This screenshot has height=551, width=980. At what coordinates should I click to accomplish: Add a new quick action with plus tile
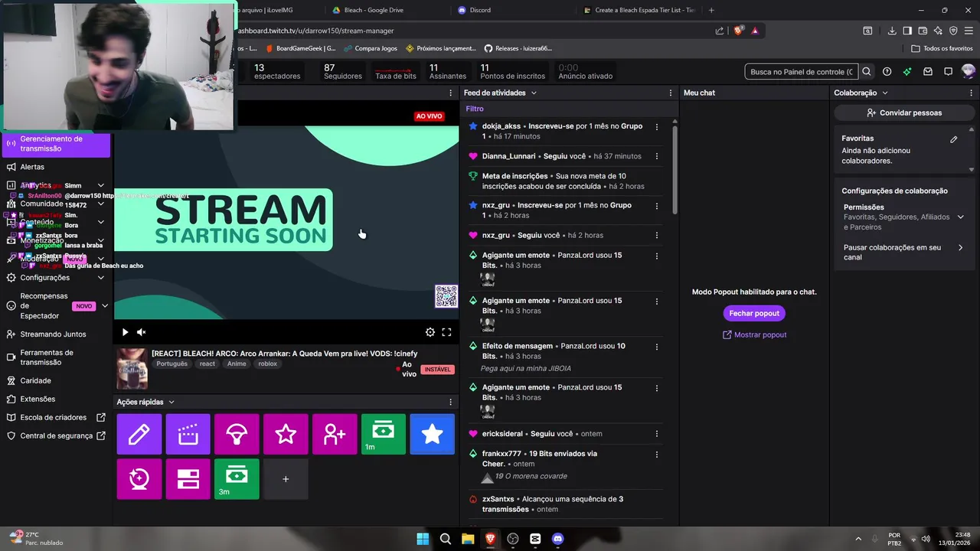[x=286, y=479]
